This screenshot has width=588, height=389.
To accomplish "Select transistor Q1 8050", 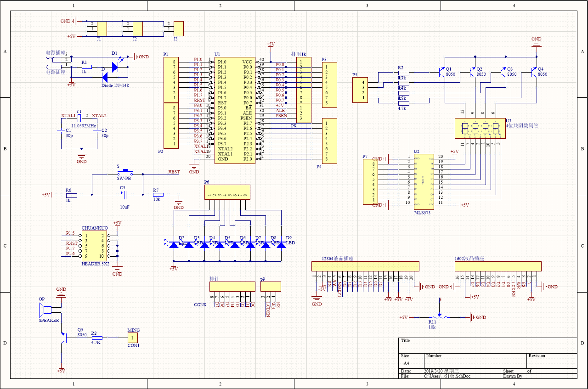I will point(442,72).
